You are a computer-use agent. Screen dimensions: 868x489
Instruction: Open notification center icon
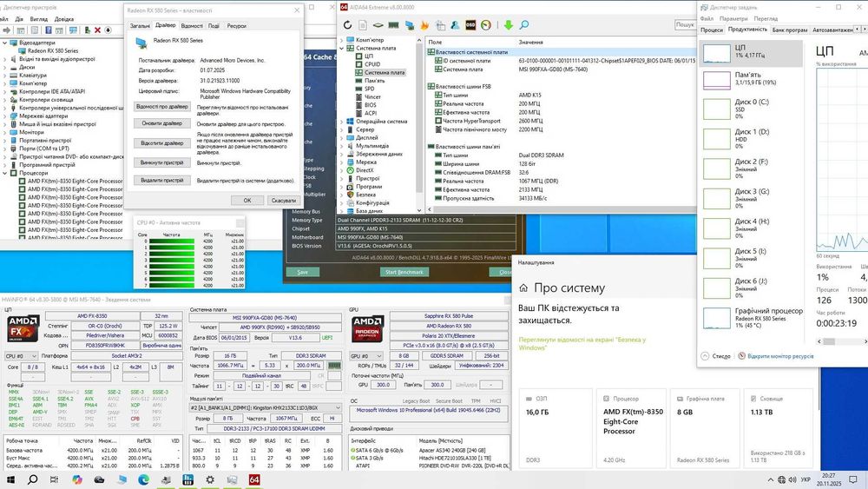pos(853,479)
